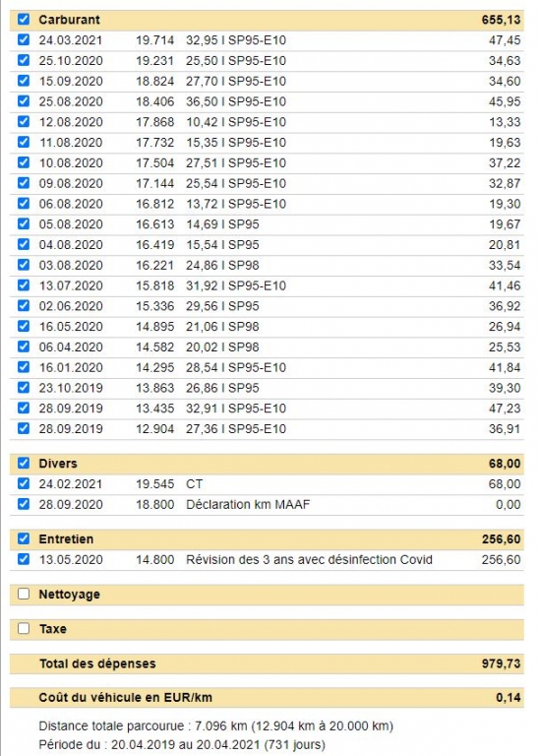This screenshot has width=540, height=756.
Task: Uncheck the Révision des 3 ans entry
Action: tap(24, 559)
